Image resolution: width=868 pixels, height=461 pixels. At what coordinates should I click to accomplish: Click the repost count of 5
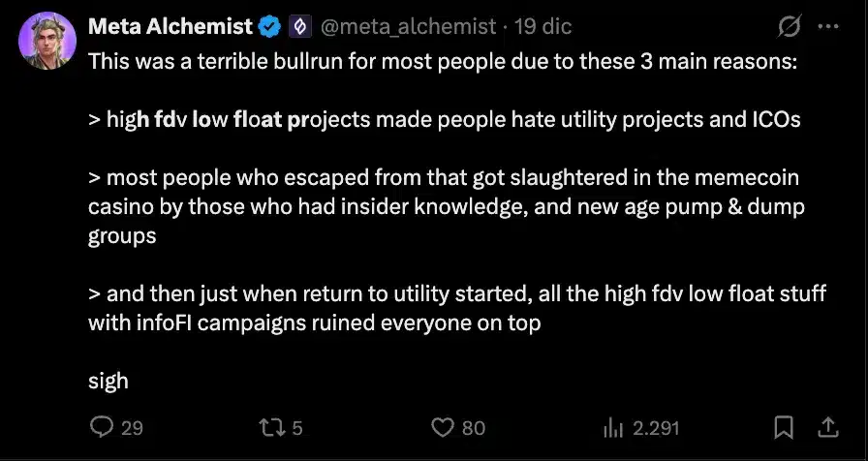click(x=297, y=427)
